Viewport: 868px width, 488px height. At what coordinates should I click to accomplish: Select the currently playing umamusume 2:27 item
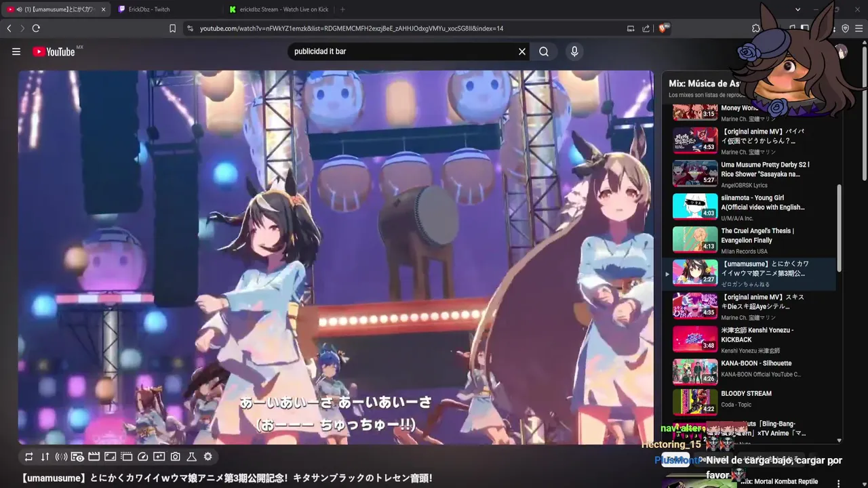pos(749,273)
